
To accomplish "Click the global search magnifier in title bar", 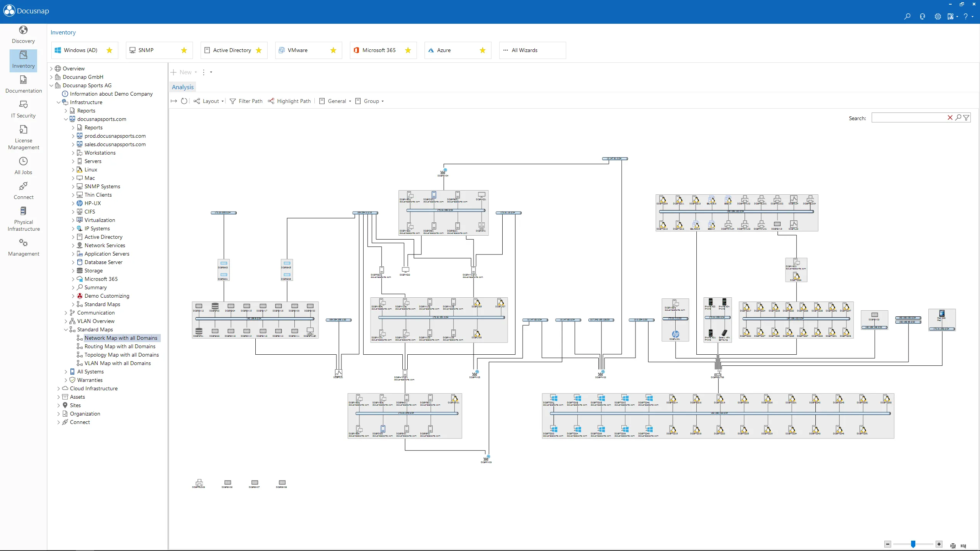I will (x=907, y=16).
